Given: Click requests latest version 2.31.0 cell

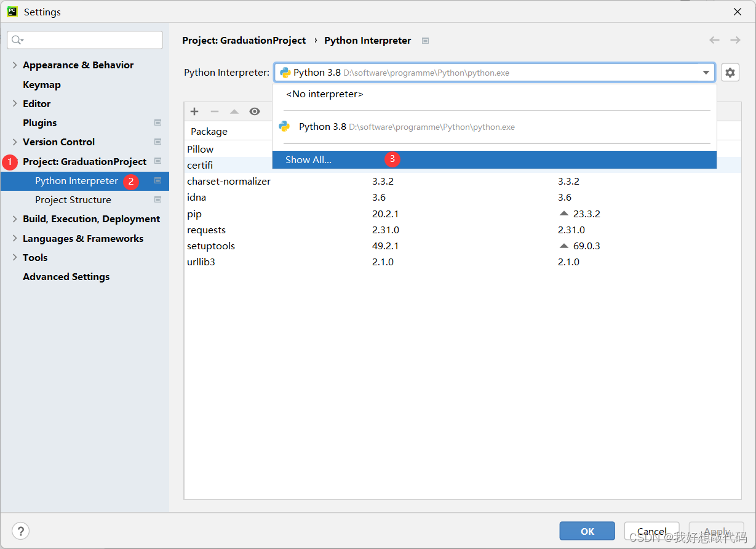Looking at the screenshot, I should (x=571, y=230).
